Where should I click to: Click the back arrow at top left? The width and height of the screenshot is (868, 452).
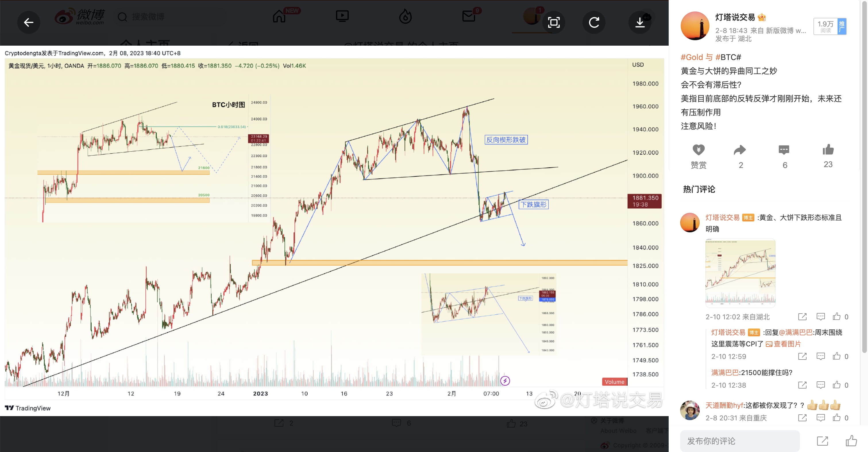pyautogui.click(x=28, y=22)
